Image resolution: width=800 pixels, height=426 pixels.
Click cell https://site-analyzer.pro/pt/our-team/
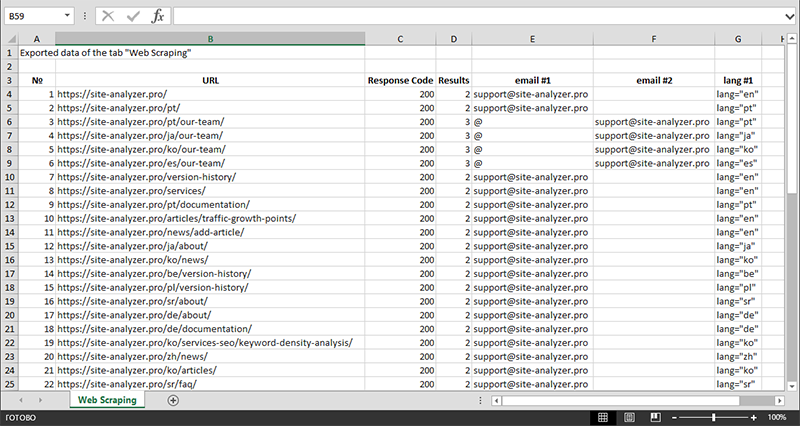210,122
